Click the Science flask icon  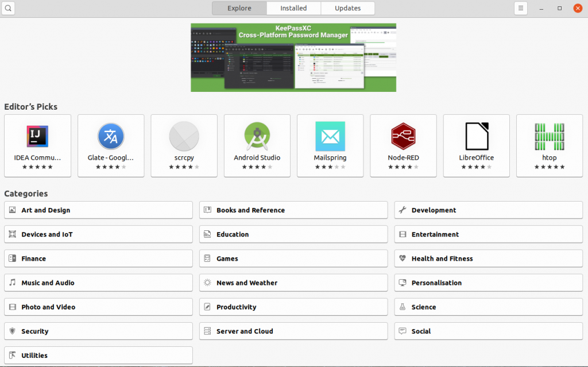coord(403,307)
